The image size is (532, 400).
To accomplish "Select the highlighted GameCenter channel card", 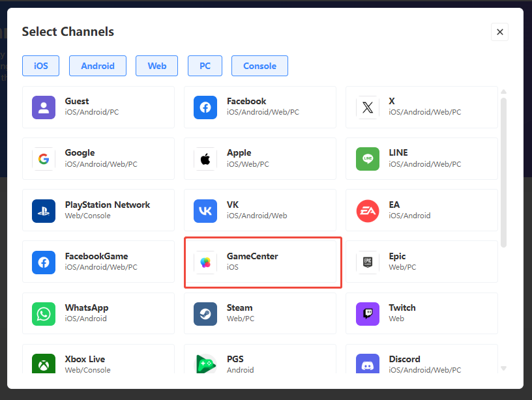I will 263,262.
